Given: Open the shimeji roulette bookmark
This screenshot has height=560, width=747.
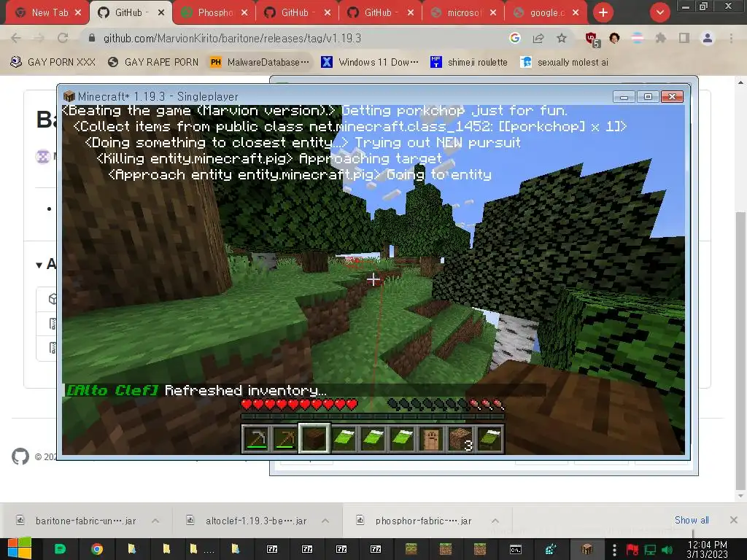Looking at the screenshot, I should tap(469, 62).
